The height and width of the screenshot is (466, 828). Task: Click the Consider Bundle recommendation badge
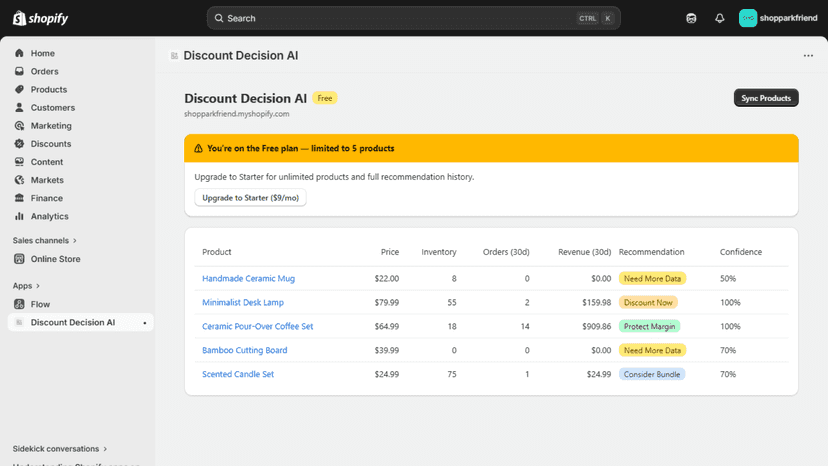[652, 374]
